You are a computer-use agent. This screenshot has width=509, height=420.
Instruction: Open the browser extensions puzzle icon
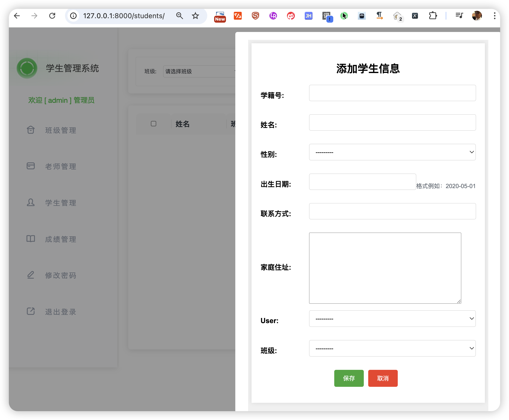click(x=433, y=16)
